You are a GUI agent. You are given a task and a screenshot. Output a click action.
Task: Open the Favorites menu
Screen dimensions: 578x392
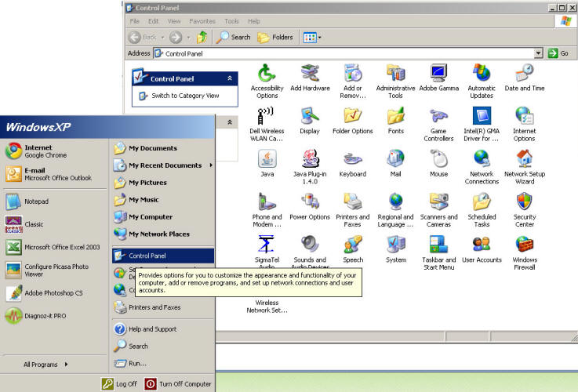click(202, 21)
